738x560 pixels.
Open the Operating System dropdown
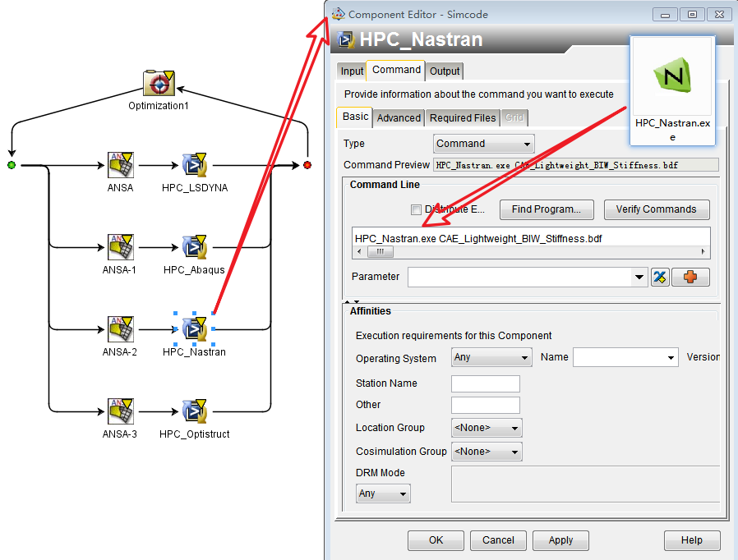tap(491, 357)
